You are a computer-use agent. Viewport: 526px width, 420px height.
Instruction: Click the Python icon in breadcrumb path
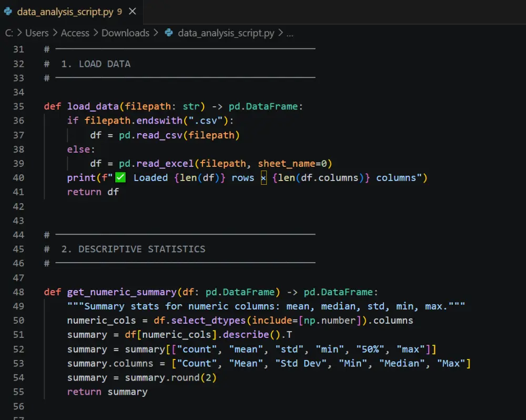(169, 33)
